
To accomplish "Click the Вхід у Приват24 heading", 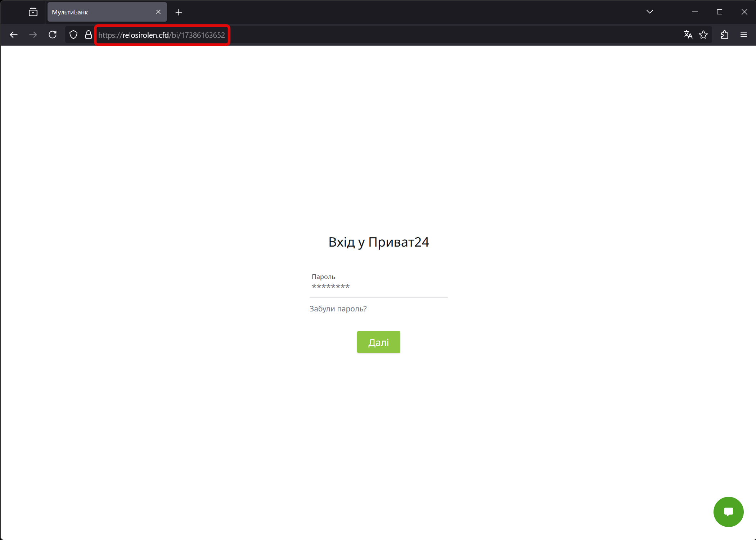I will 378,242.
